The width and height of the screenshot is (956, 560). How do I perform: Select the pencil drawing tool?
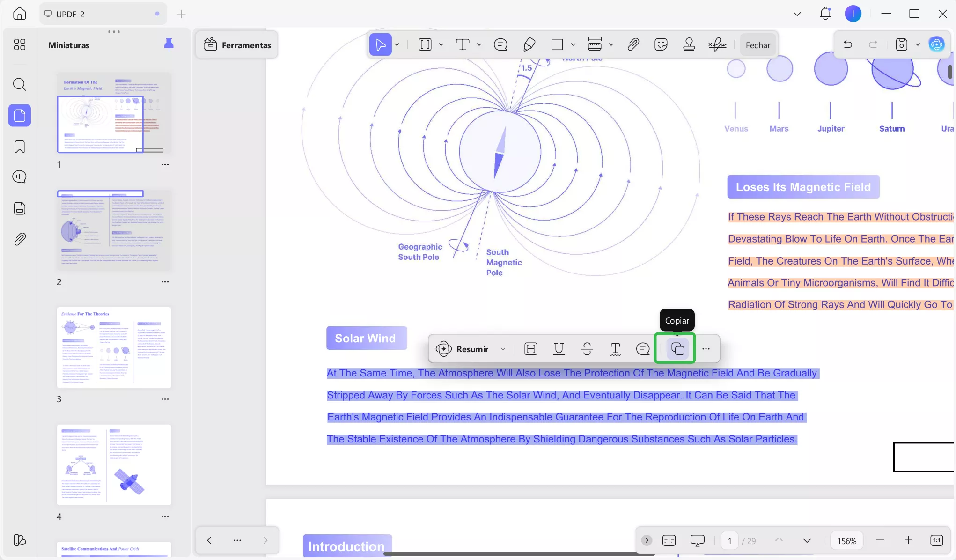click(529, 45)
